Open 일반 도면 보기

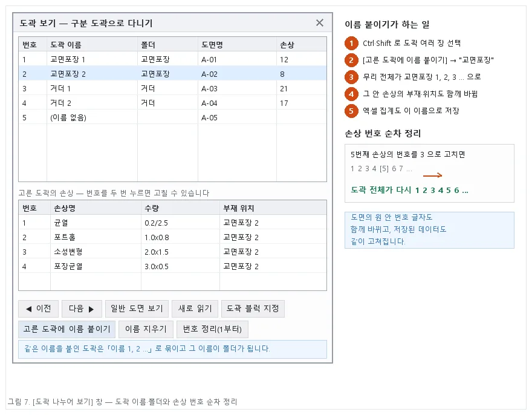click(x=137, y=309)
